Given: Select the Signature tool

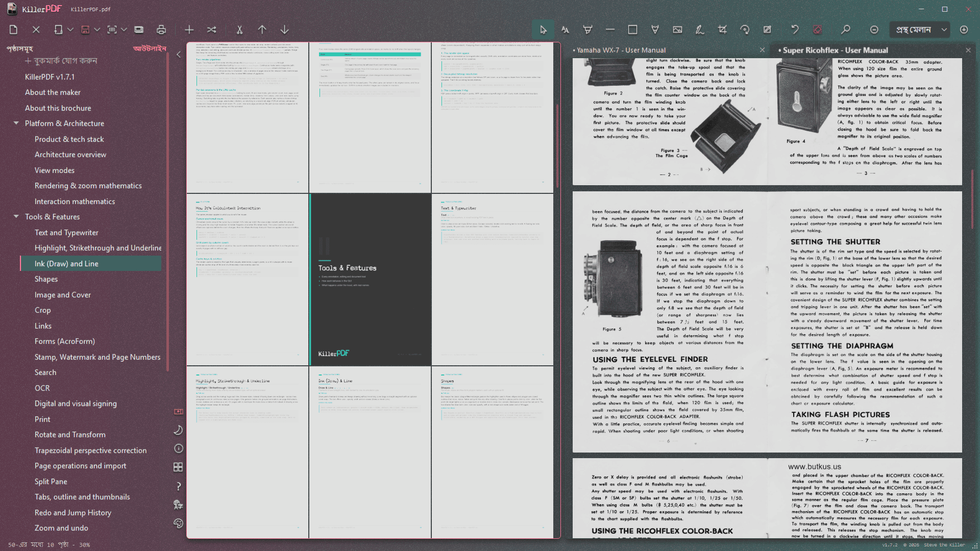Looking at the screenshot, I should click(700, 30).
